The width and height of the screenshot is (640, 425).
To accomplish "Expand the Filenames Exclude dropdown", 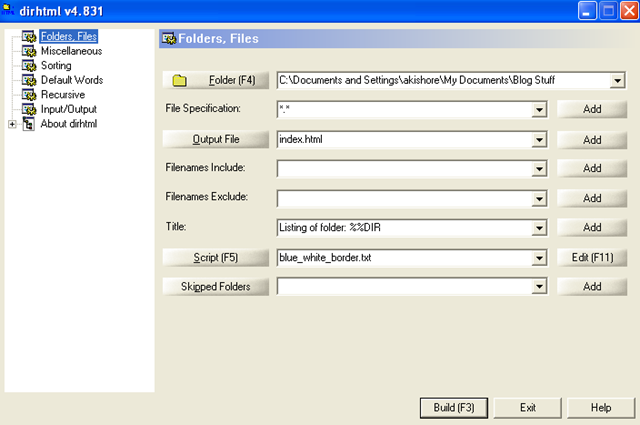I will (539, 198).
